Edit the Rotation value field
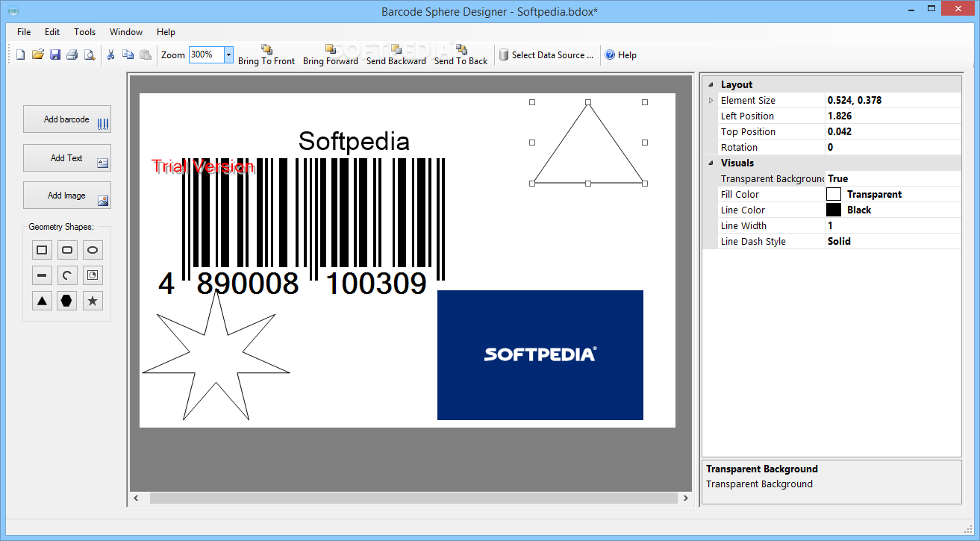The height and width of the screenshot is (541, 980). pyautogui.click(x=893, y=147)
